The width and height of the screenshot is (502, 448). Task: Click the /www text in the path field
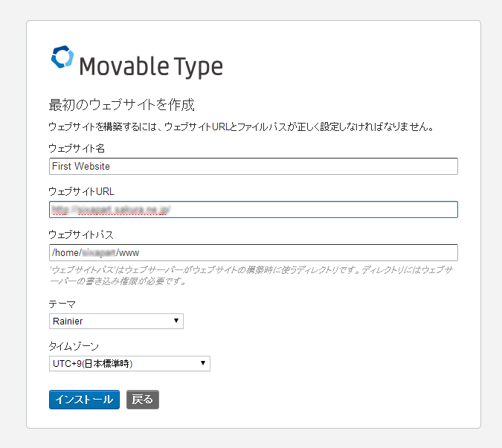pos(129,253)
